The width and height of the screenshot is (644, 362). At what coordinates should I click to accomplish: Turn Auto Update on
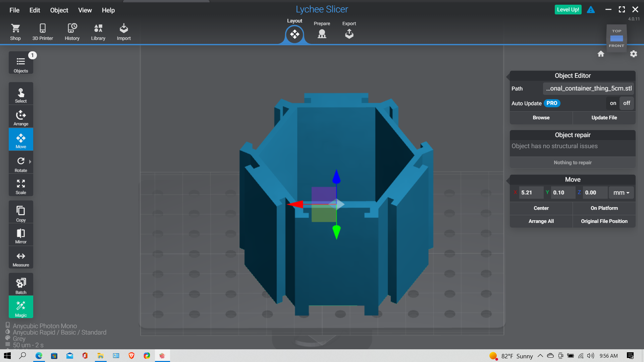[613, 103]
